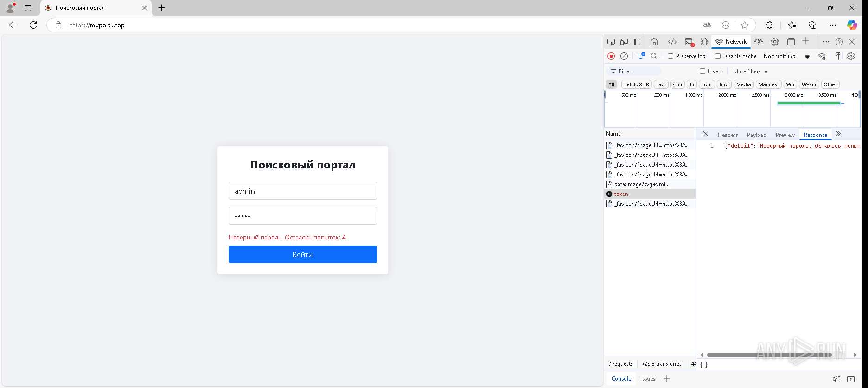Viewport: 868px width, 388px height.
Task: Filter requests by JS type
Action: click(x=691, y=84)
